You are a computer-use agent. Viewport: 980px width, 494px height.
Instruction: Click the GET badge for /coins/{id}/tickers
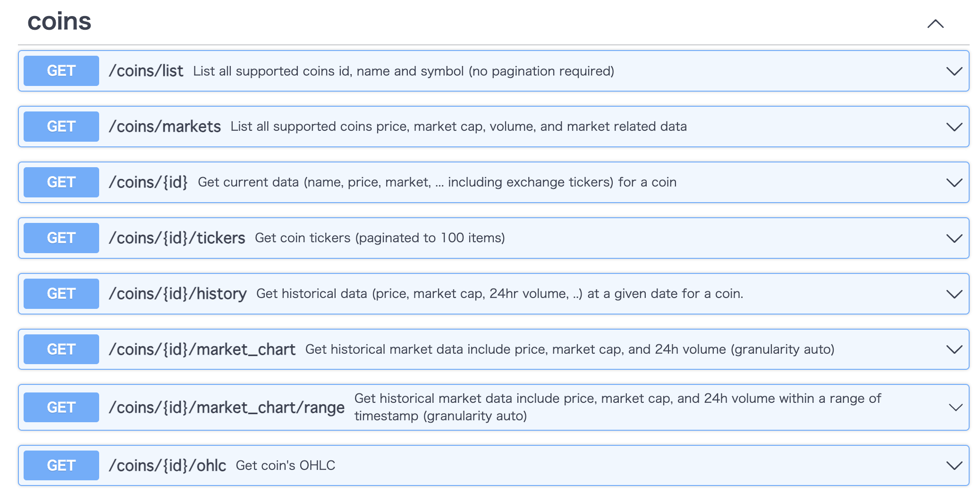pos(60,238)
